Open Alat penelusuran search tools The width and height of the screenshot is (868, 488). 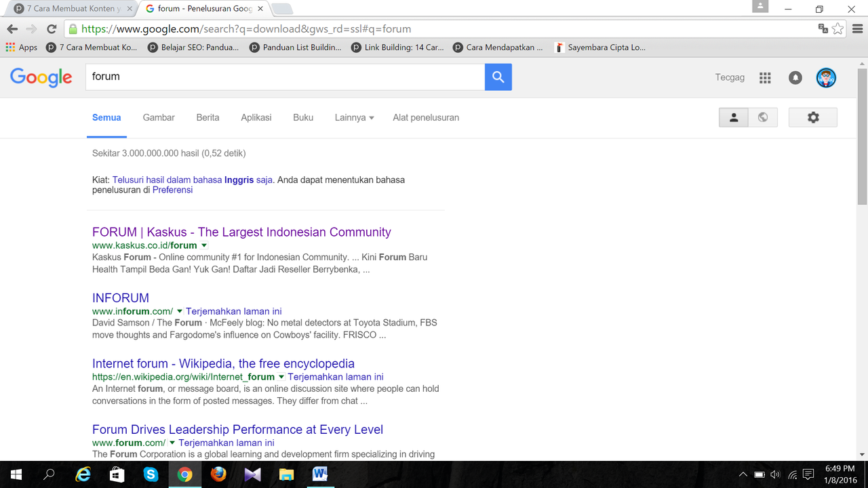[426, 117]
